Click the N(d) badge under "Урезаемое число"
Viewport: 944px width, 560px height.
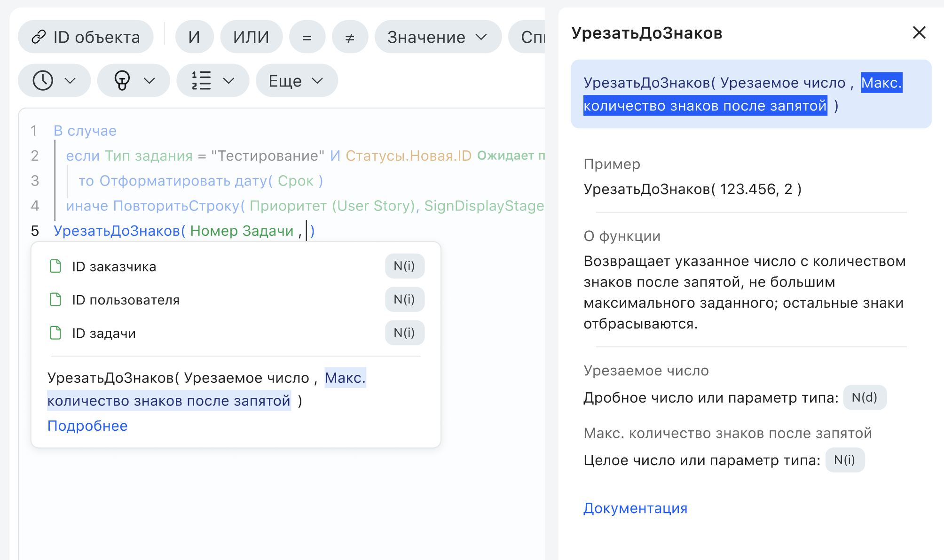coord(864,397)
